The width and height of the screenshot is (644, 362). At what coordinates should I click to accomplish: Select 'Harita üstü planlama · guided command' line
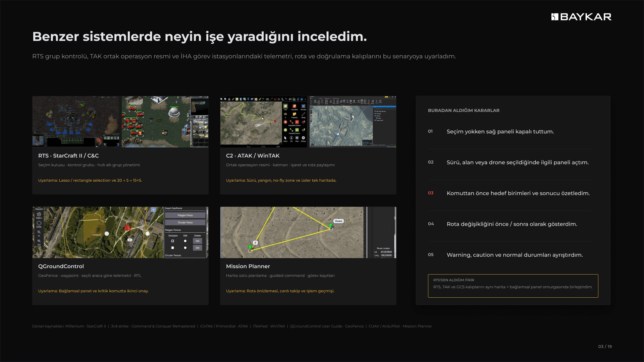tap(280, 276)
